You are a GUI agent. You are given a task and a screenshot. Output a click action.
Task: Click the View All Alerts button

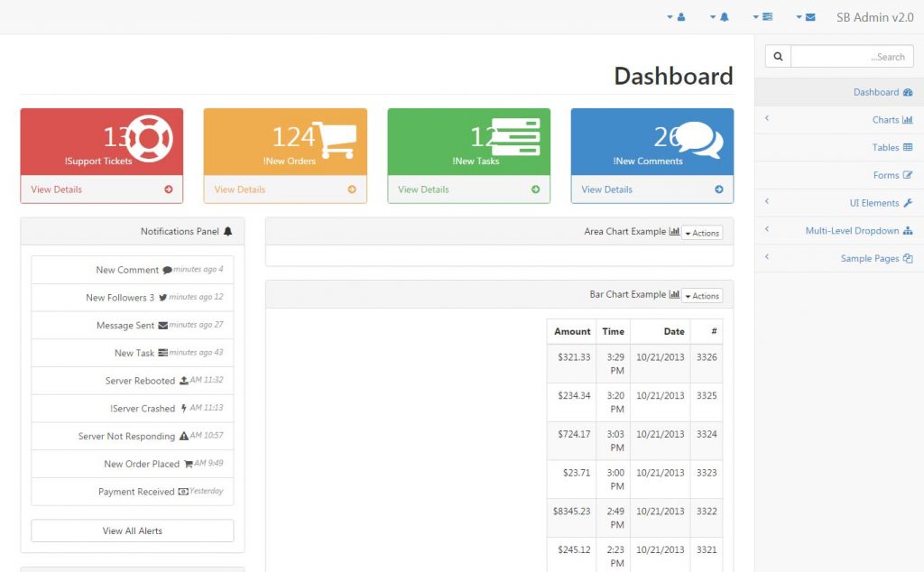click(x=133, y=530)
